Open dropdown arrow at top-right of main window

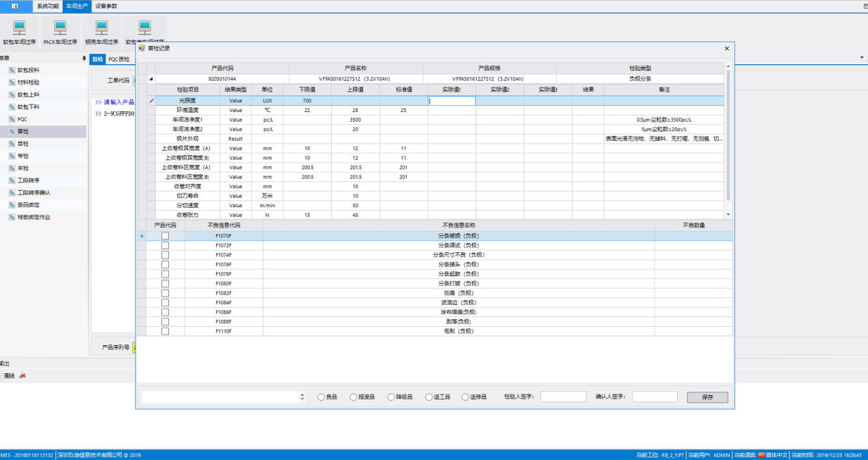[x=861, y=58]
